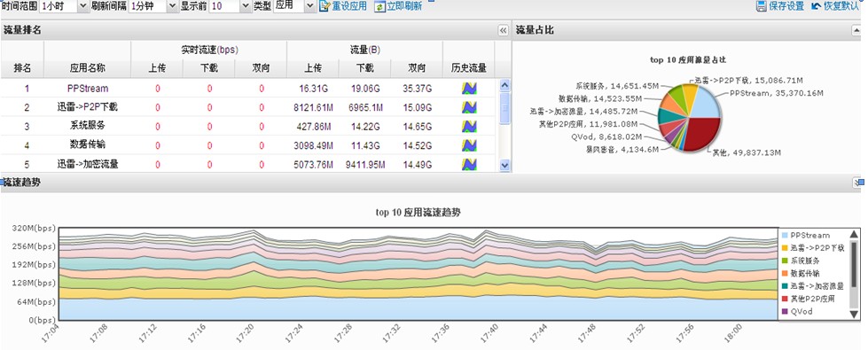Click pie label QVod, 8,618.02M
This screenshot has height=350, width=868.
(x=606, y=136)
